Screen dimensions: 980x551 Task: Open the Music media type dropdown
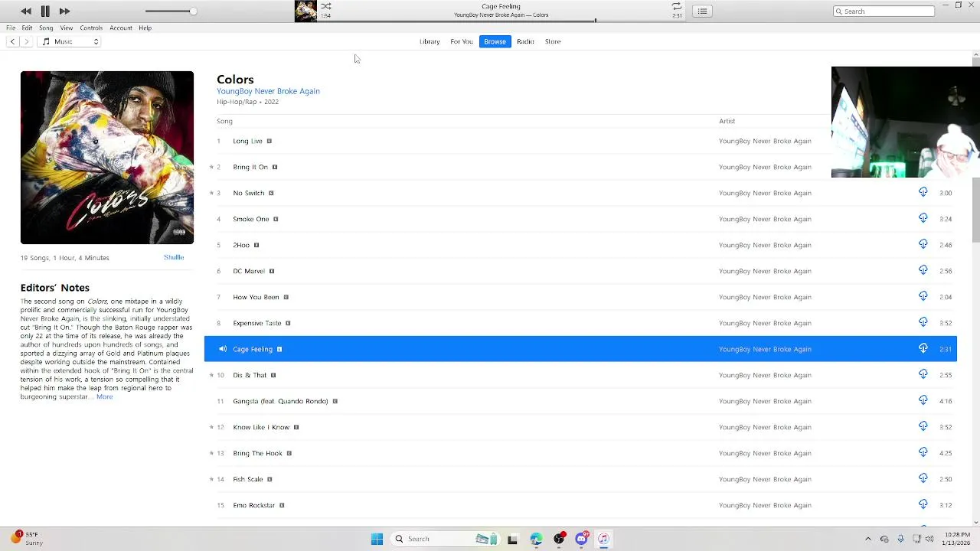pyautogui.click(x=70, y=41)
